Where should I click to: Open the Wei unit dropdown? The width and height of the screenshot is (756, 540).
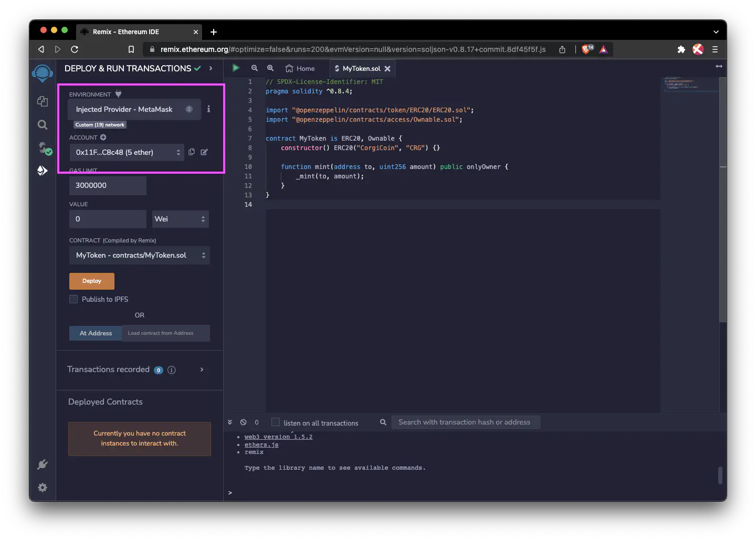tap(181, 219)
